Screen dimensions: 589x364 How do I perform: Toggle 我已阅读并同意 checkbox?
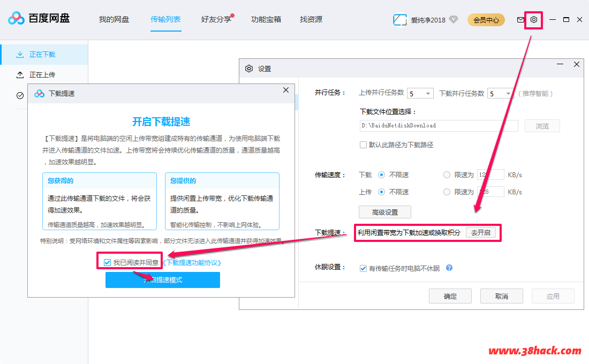[108, 262]
